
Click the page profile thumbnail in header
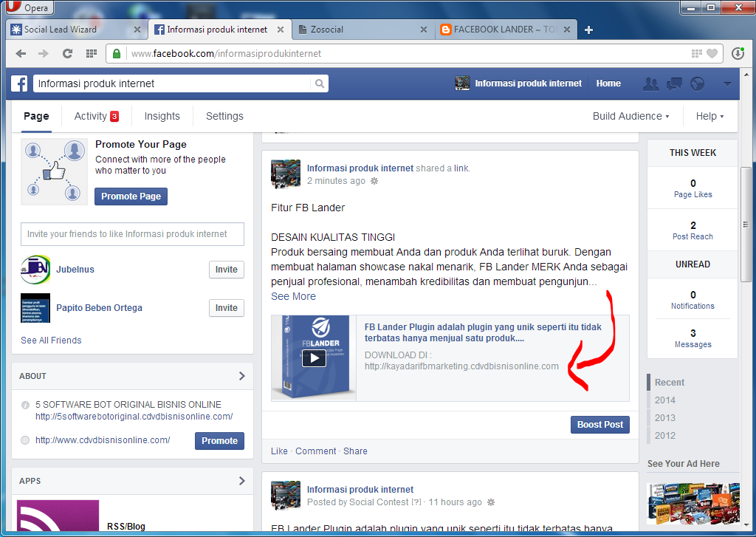point(462,83)
